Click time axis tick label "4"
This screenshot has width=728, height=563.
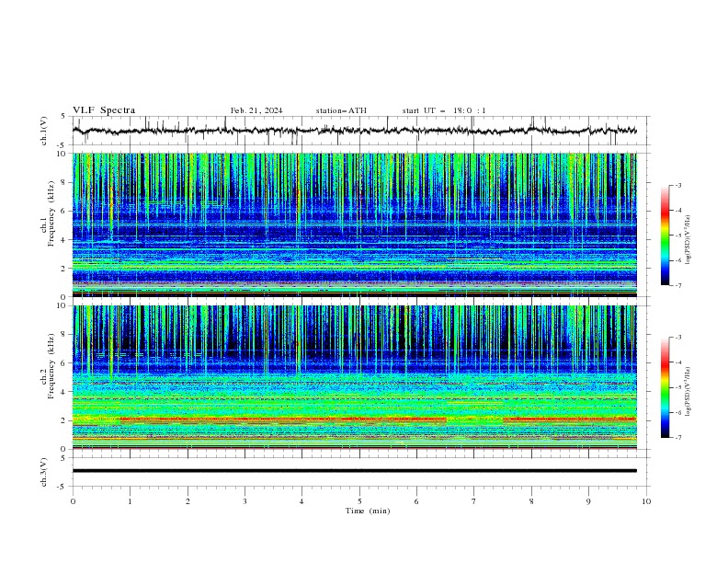tap(301, 501)
